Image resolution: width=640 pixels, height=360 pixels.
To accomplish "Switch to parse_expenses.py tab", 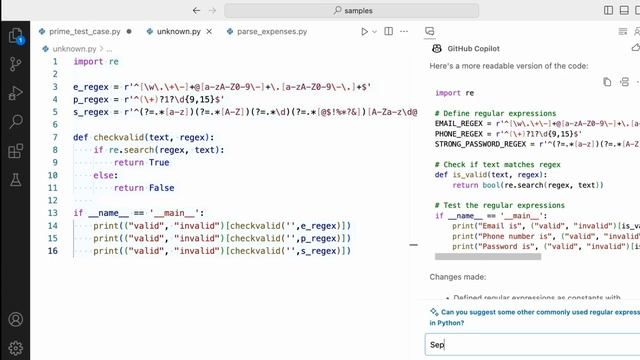I will tap(272, 31).
